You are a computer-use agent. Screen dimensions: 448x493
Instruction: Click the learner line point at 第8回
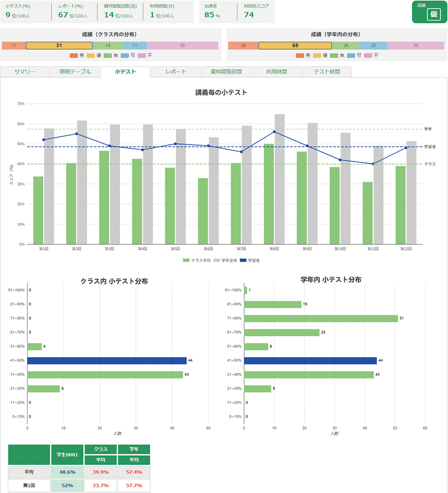pos(274,132)
